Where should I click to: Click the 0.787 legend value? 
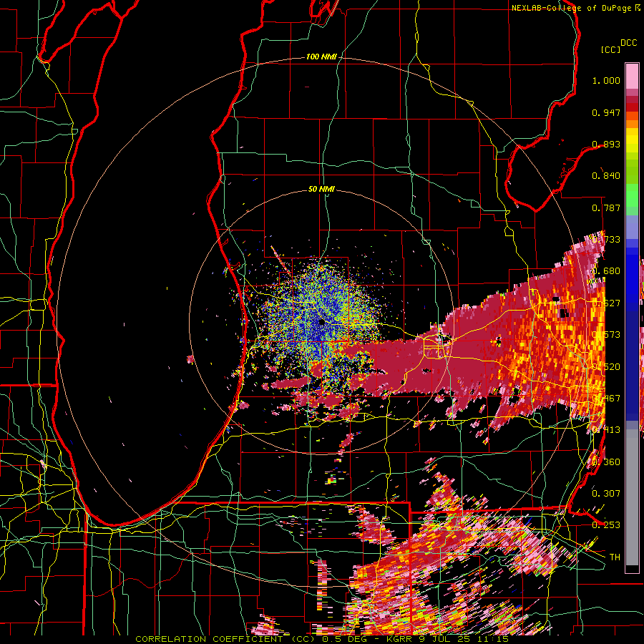606,208
